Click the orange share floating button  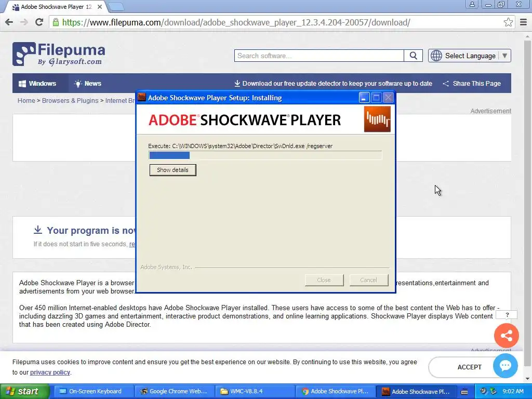point(506,336)
